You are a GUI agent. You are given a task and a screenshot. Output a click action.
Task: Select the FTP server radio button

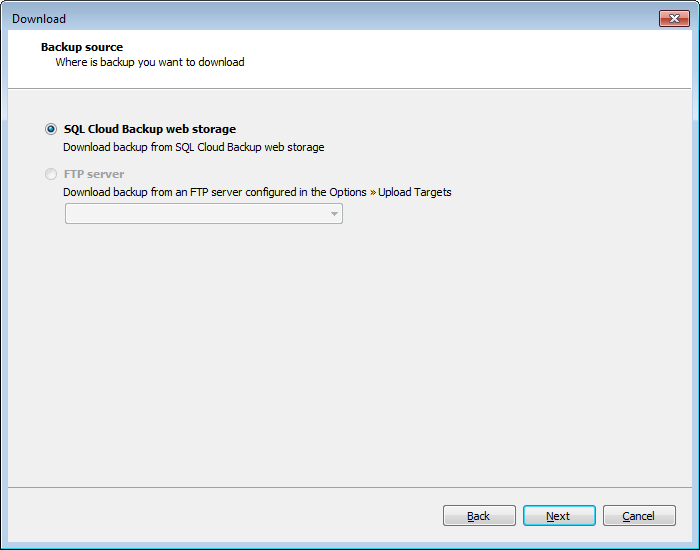click(51, 174)
